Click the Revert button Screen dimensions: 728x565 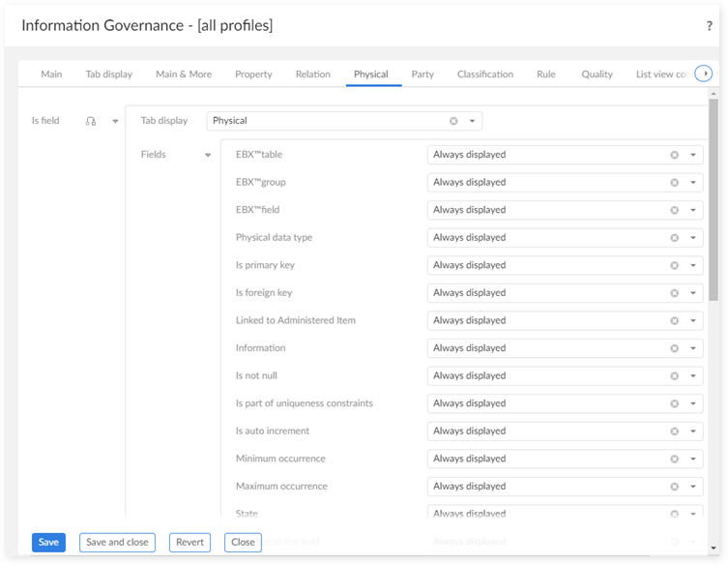tap(189, 543)
